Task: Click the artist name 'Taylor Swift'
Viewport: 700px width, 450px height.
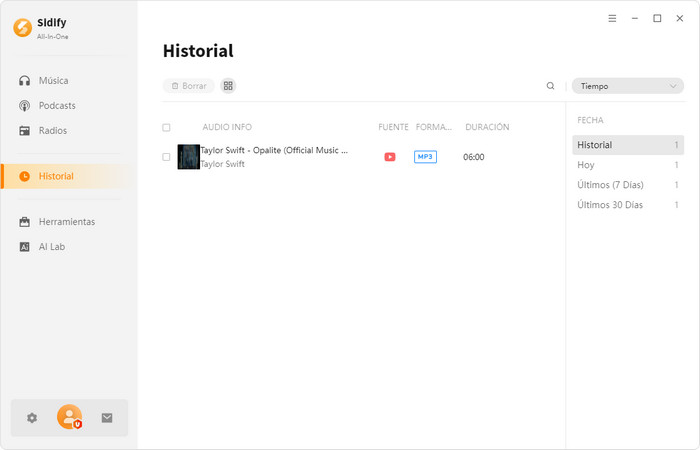Action: [x=222, y=164]
